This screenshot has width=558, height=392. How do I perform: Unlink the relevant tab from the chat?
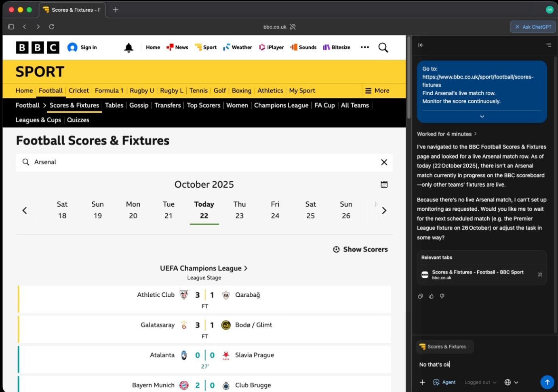(540, 275)
